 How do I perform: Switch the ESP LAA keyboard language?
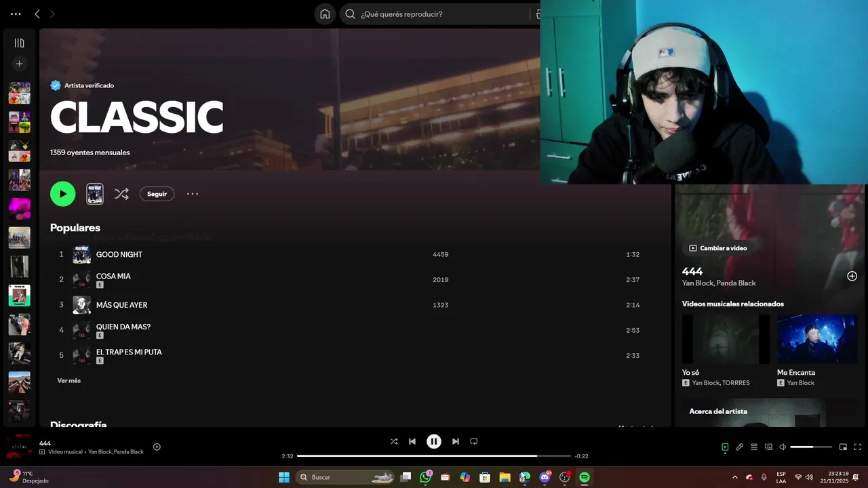coord(781,477)
